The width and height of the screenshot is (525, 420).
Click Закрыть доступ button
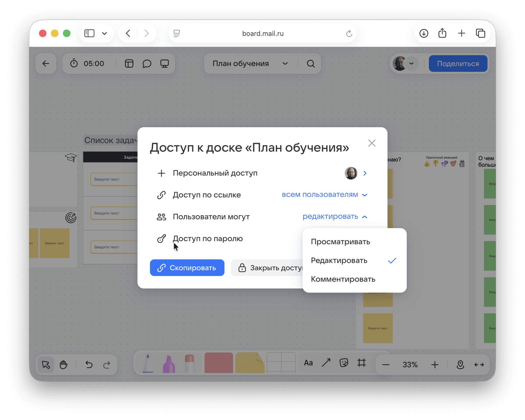click(x=267, y=268)
